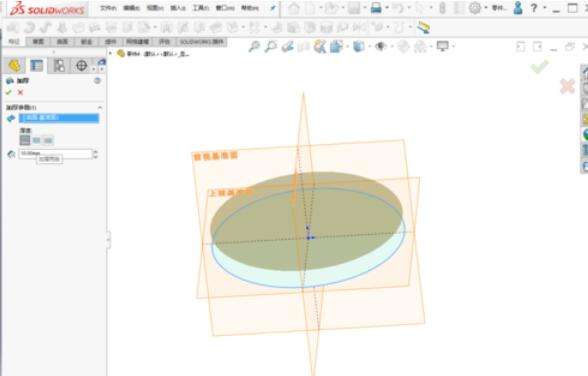Open the 插入 (Insert) menu
Image resolution: width=588 pixels, height=376 pixels.
point(178,8)
